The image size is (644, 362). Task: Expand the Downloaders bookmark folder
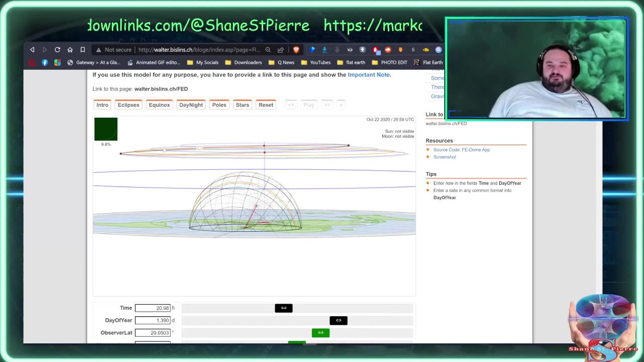click(x=244, y=62)
